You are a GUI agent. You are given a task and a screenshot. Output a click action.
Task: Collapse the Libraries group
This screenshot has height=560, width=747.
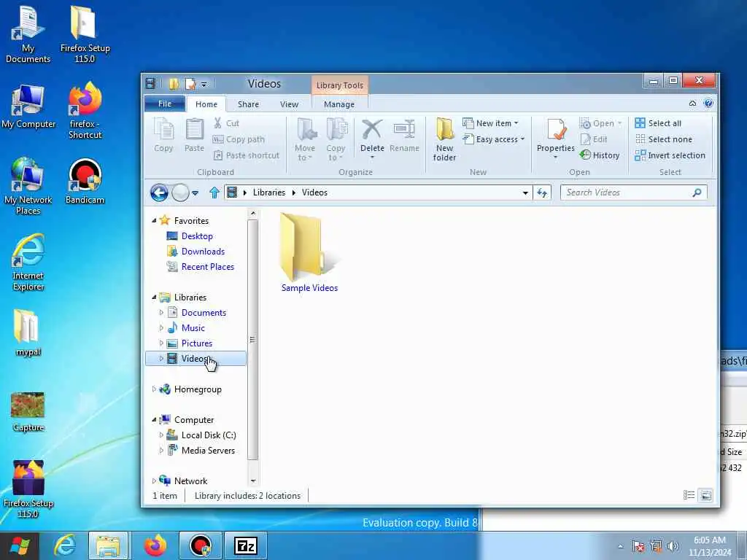click(x=154, y=297)
